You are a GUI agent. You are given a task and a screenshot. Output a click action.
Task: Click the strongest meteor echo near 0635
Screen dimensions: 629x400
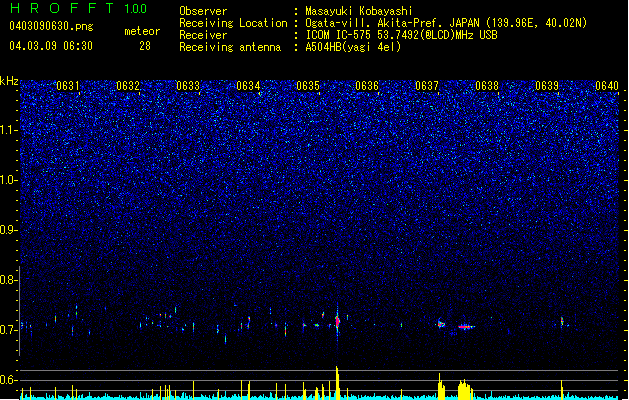[337, 321]
